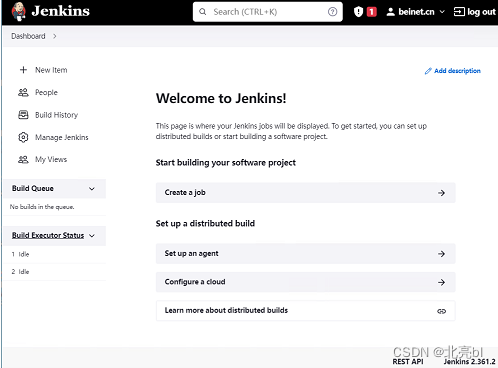This screenshot has height=368, width=498.
Task: Click the log out exit icon
Action: pyautogui.click(x=459, y=12)
